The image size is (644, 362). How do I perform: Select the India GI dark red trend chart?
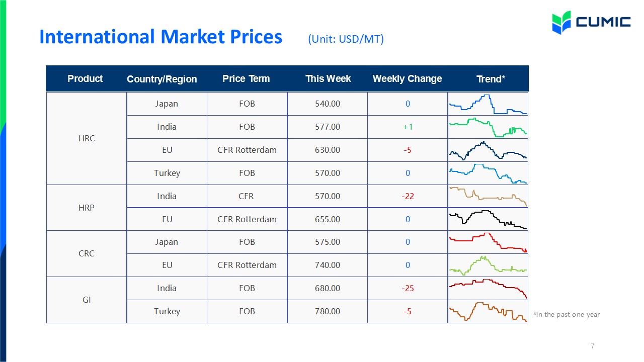click(488, 289)
